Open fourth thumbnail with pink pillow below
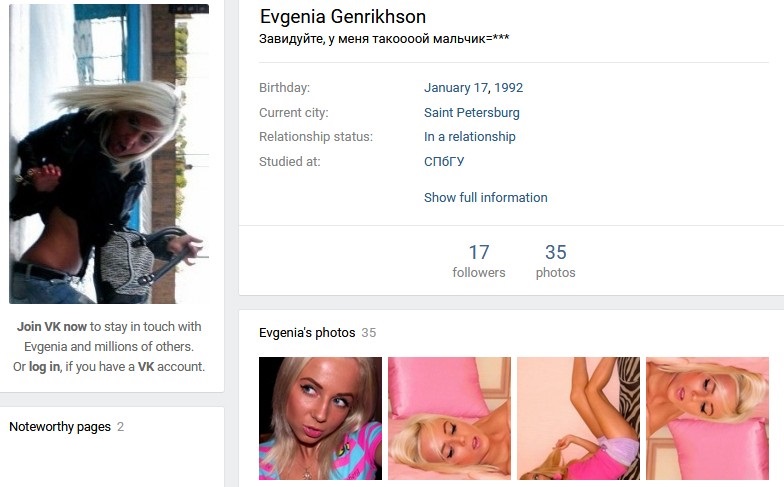 (x=708, y=418)
